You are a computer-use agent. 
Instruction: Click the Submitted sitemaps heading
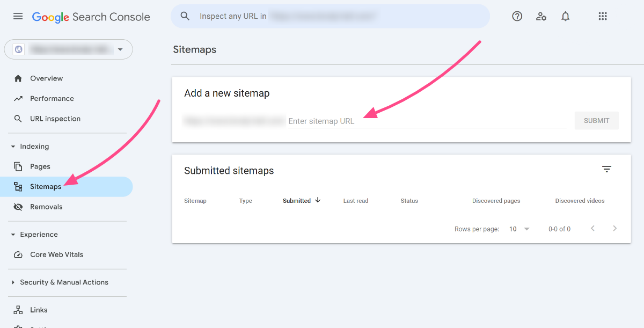tap(229, 171)
